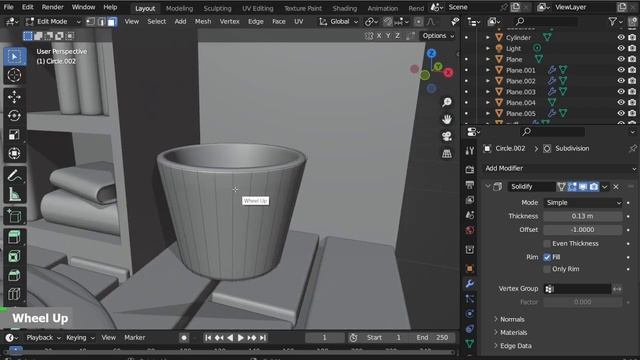Select the Annotate tool
This screenshot has width=640, height=360.
[x=14, y=176]
